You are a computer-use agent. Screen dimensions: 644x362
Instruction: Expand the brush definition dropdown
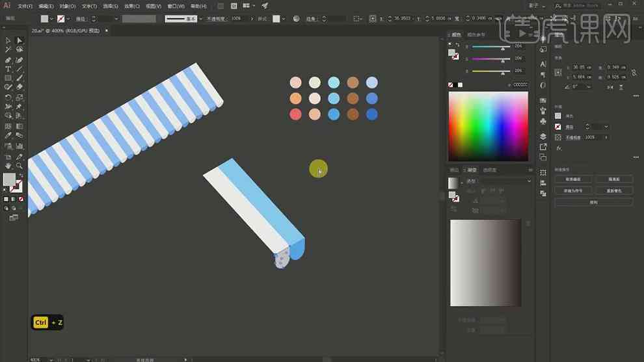coord(200,19)
